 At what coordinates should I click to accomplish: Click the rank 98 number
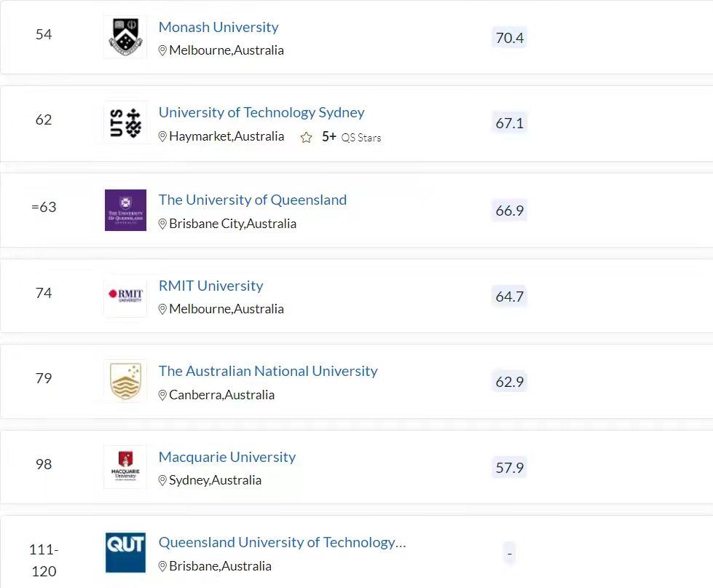pos(44,464)
